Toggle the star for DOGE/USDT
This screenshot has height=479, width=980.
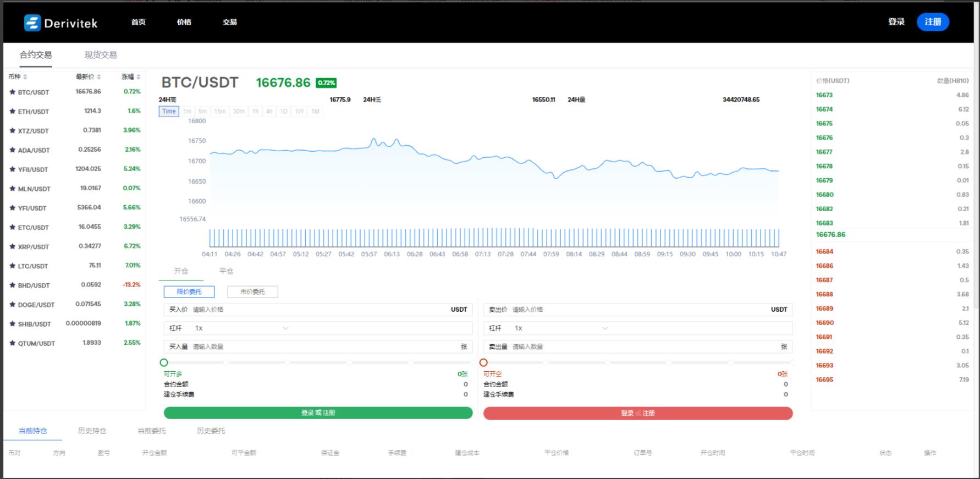point(12,304)
